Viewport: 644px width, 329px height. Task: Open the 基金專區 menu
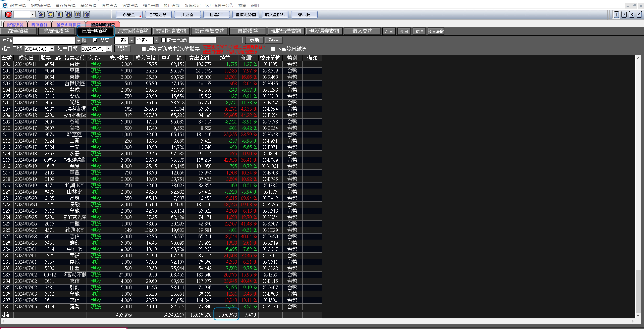(89, 6)
